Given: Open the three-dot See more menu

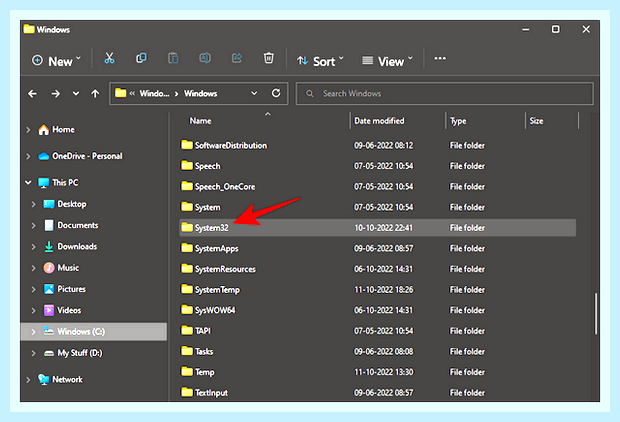Looking at the screenshot, I should pyautogui.click(x=440, y=59).
